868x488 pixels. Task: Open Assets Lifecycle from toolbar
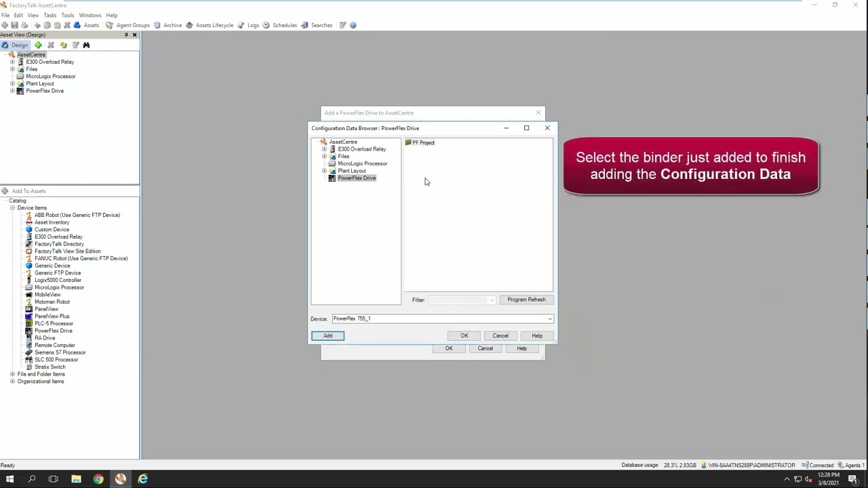[x=210, y=25]
